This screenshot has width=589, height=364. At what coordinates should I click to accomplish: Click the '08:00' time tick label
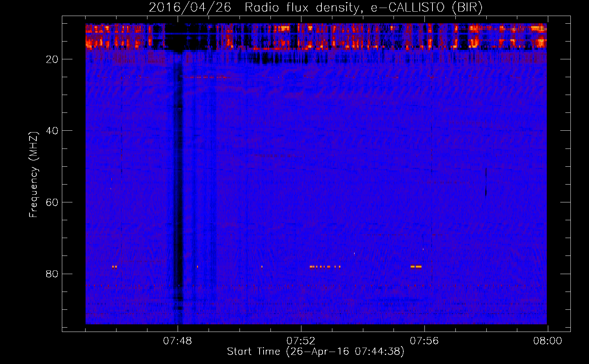548,341
